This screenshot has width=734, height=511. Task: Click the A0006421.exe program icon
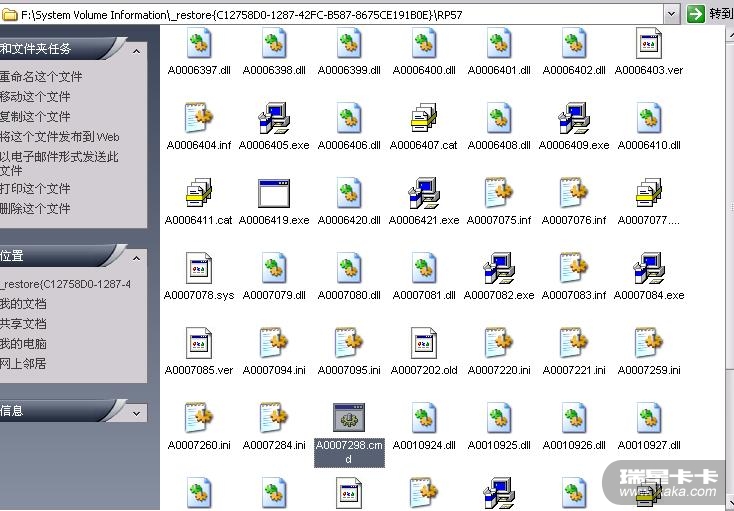click(424, 192)
